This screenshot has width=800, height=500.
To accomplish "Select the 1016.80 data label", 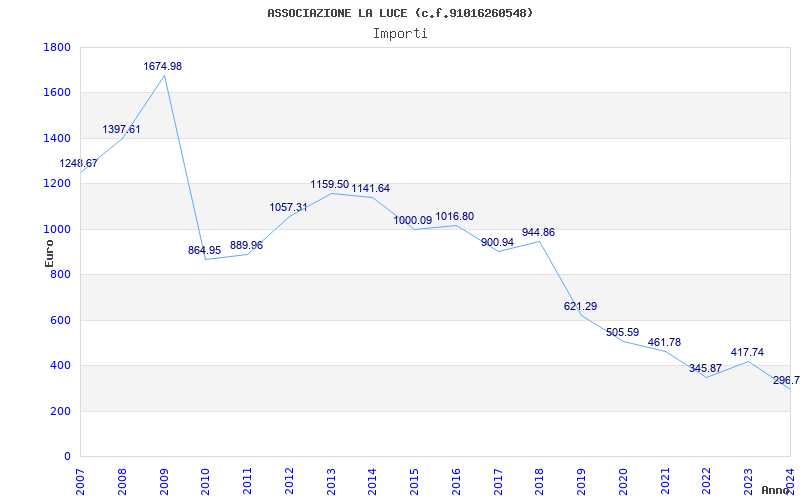I will 455,216.
